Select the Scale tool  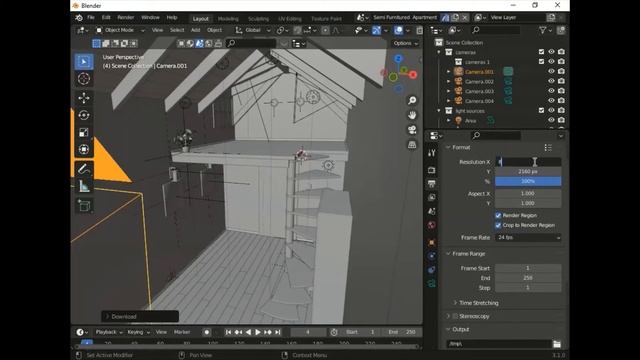pyautogui.click(x=84, y=132)
